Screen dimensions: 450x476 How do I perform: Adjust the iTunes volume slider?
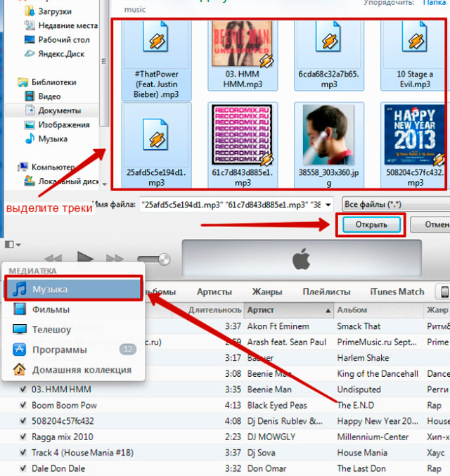pos(153,259)
